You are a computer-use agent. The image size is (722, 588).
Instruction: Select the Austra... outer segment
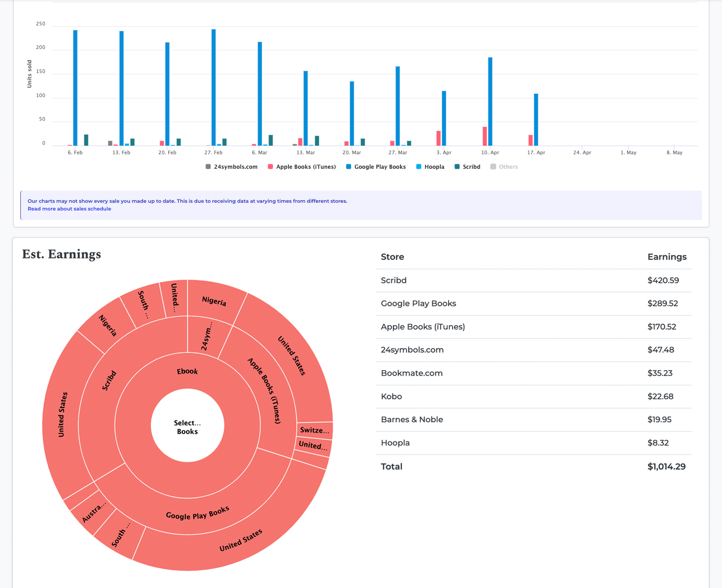tap(94, 512)
